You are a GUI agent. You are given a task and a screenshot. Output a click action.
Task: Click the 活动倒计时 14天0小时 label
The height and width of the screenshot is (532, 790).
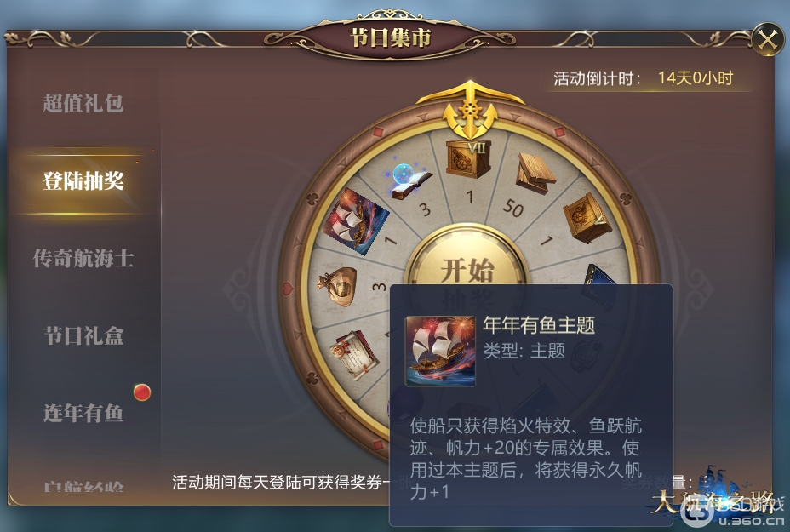(644, 78)
